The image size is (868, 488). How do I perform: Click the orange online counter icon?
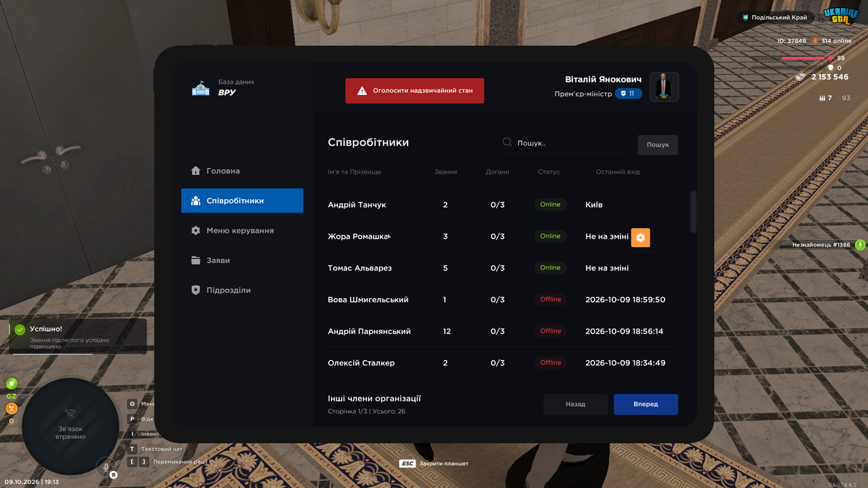[815, 41]
